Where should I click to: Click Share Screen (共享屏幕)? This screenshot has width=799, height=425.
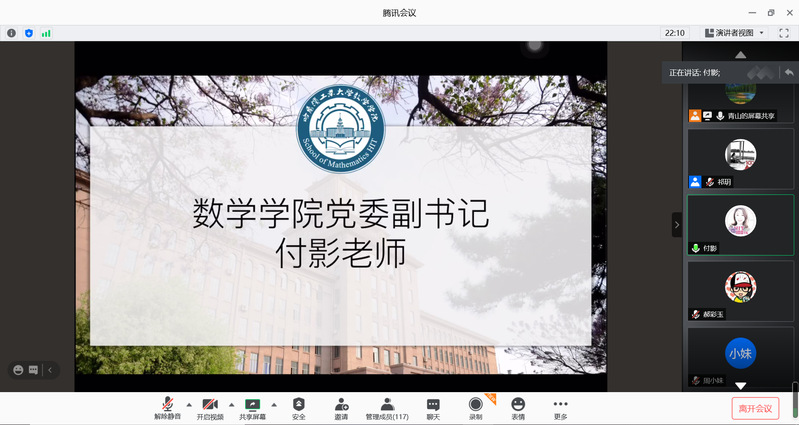(x=252, y=407)
